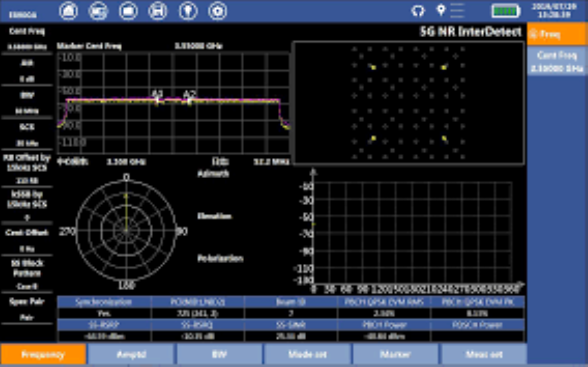This screenshot has width=588, height=367.
Task: Open the Home icon in the top bar
Action: click(68, 11)
